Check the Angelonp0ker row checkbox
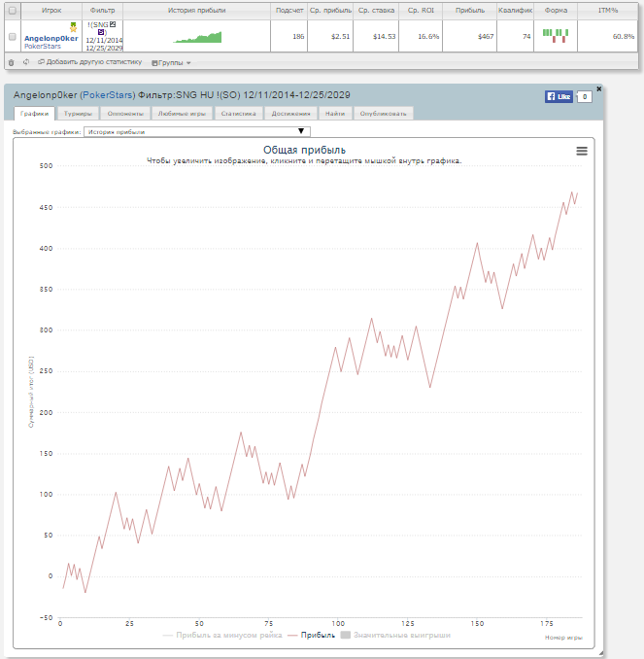The width and height of the screenshot is (644, 659). click(12, 36)
